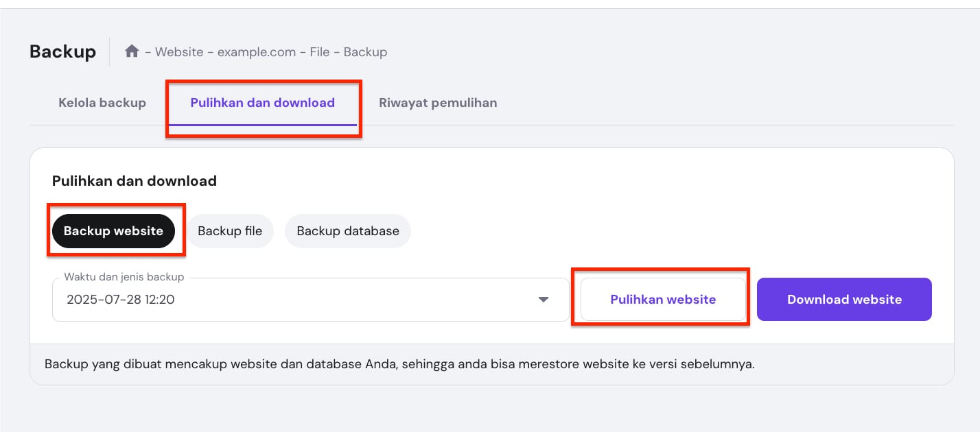Click the bold Backup page title
980x432 pixels.
pos(63,52)
